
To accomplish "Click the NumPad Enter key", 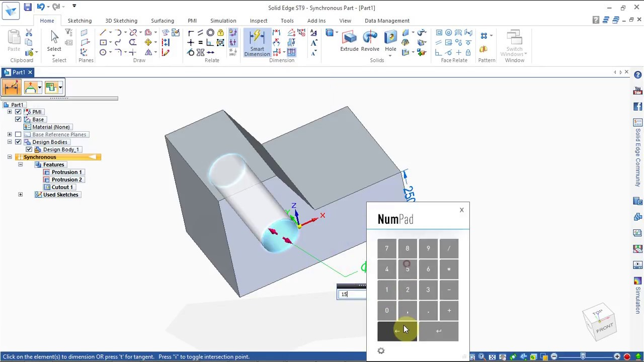I will pos(439,331).
